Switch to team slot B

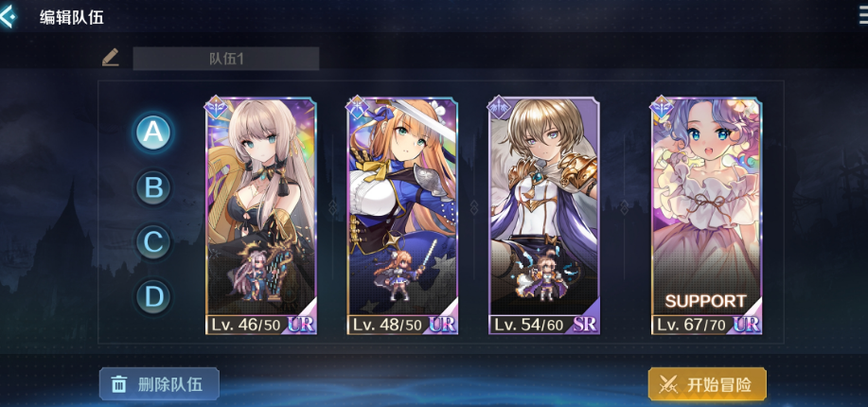153,187
